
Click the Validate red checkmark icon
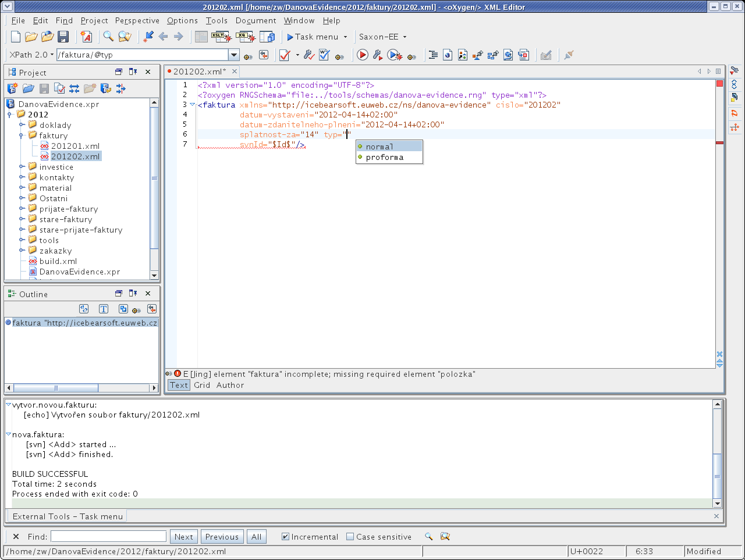click(x=285, y=55)
